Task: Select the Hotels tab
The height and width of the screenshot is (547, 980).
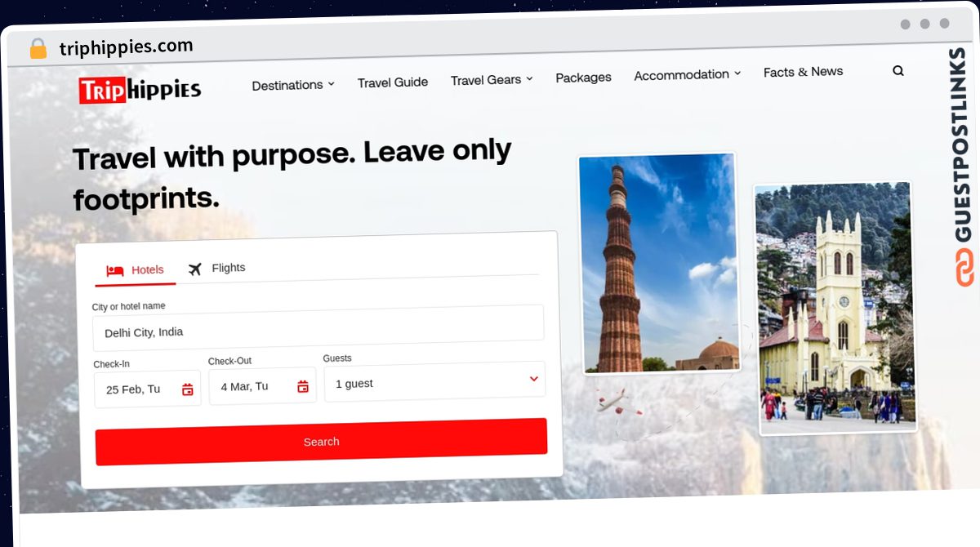Action: click(x=136, y=270)
